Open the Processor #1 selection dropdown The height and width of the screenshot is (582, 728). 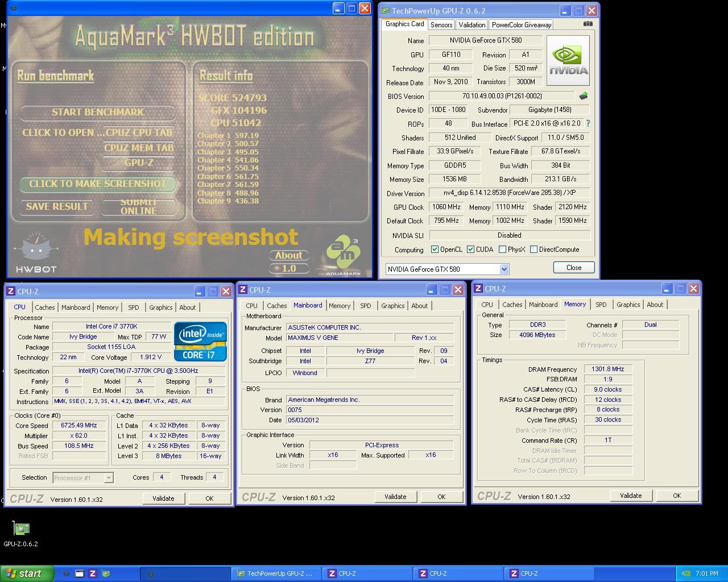(108, 478)
